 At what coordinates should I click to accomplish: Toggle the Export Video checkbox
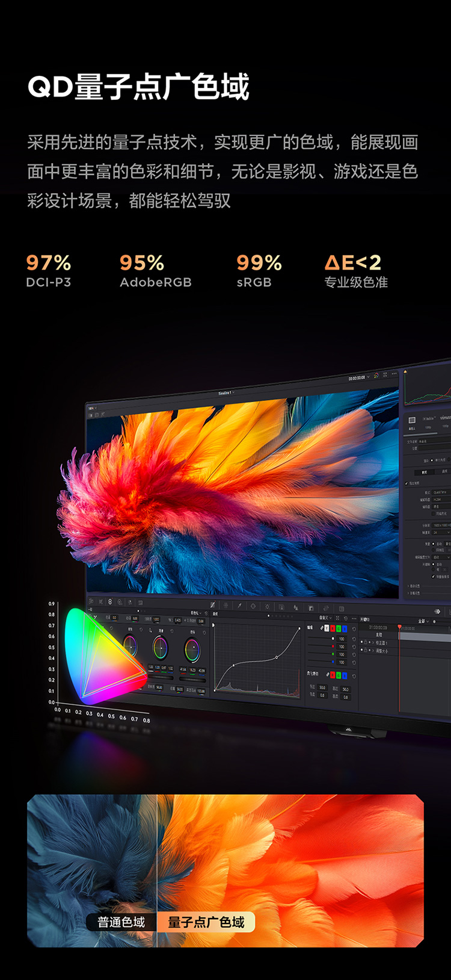click(x=407, y=483)
